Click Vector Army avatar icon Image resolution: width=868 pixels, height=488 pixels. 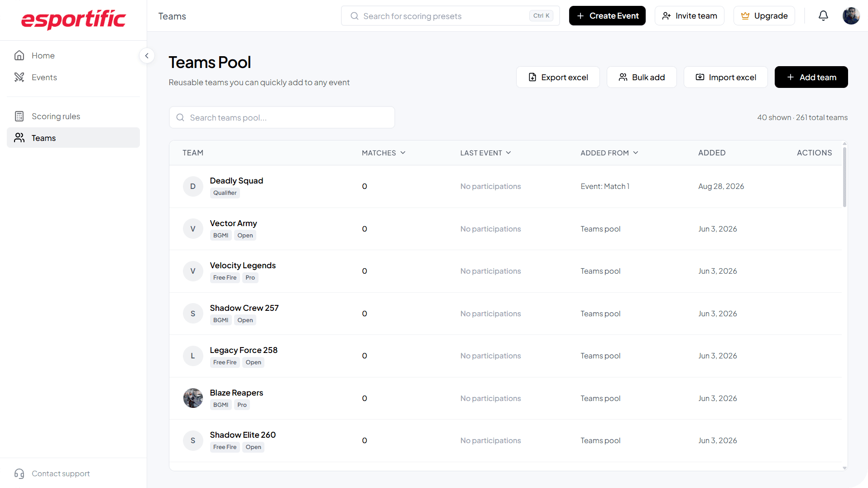(x=193, y=229)
